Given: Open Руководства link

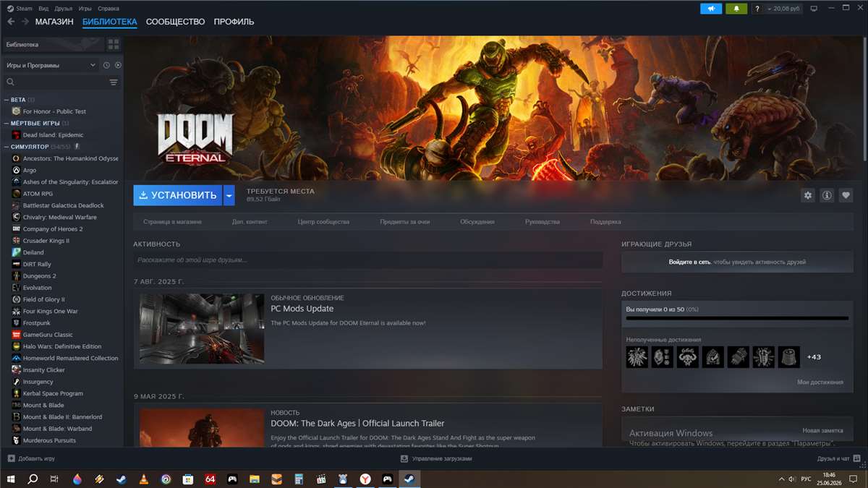Looking at the screenshot, I should click(542, 222).
